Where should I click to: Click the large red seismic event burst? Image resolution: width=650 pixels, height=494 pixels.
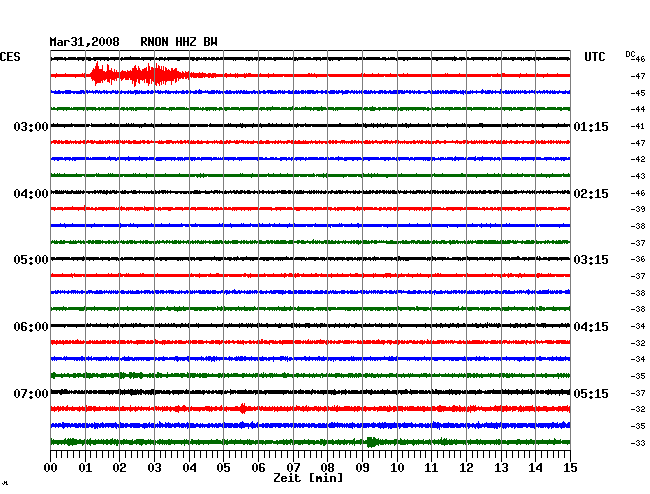(141, 75)
